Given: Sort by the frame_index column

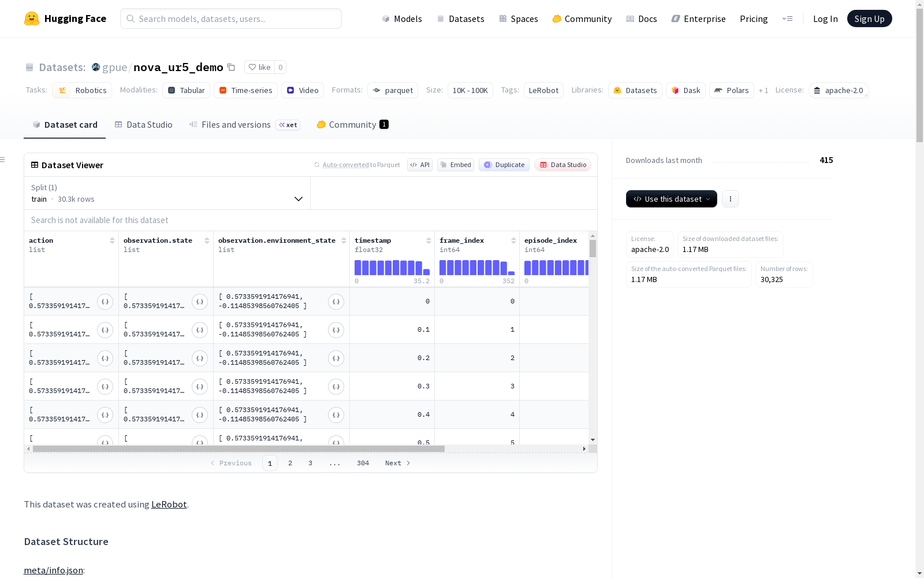Looking at the screenshot, I should [513, 240].
